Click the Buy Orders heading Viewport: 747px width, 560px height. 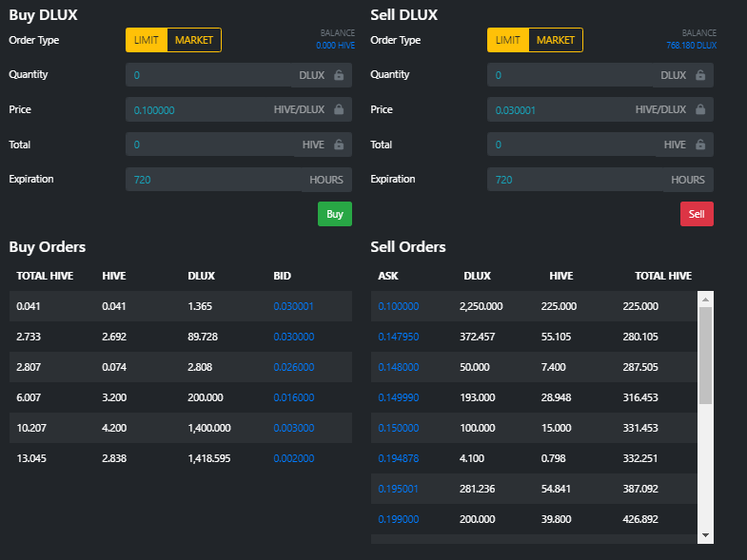(x=48, y=247)
